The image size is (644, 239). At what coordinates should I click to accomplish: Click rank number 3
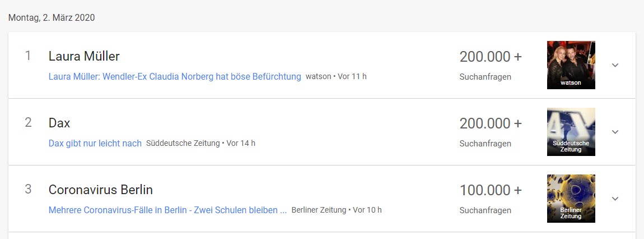28,190
